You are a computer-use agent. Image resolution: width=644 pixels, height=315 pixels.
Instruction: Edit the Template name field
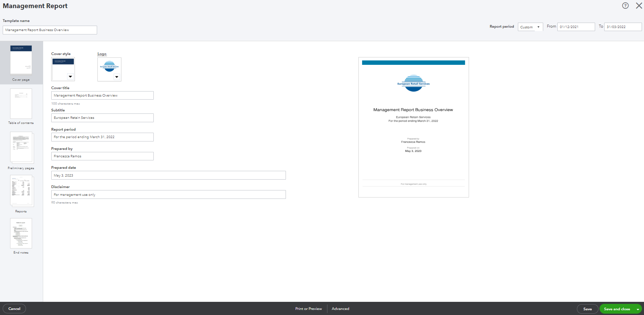(x=50, y=30)
